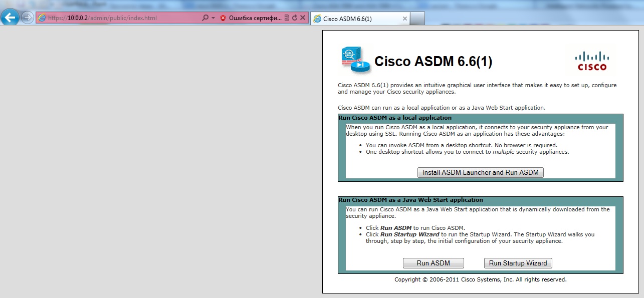This screenshot has height=298, width=644.
Task: Click the Internet Explorer page icon in address bar
Action: (42, 18)
